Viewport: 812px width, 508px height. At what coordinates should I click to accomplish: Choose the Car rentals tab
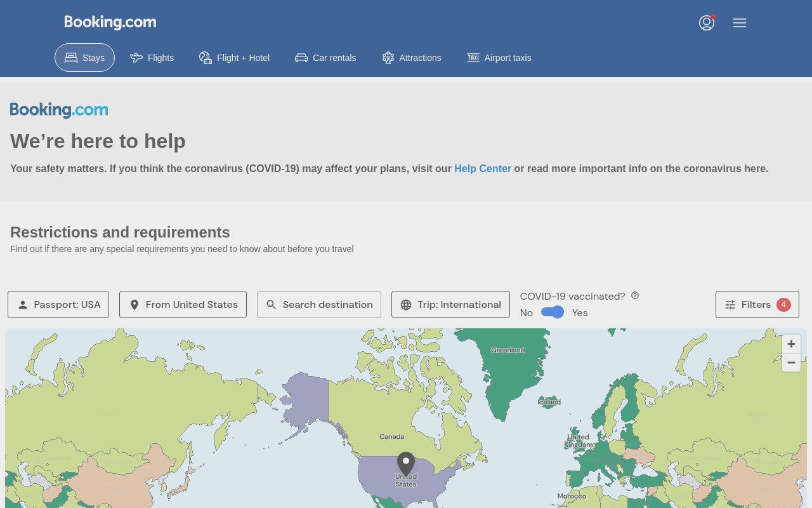[x=325, y=58]
